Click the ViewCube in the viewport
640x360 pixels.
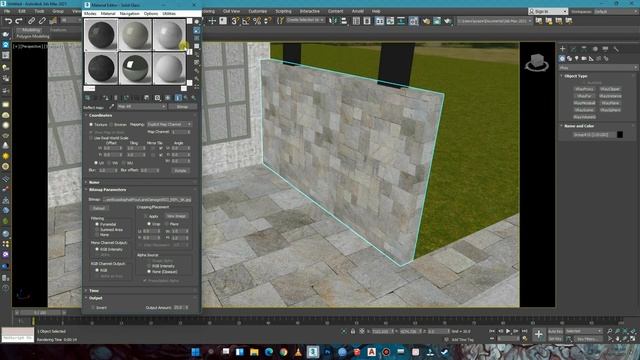click(x=537, y=63)
